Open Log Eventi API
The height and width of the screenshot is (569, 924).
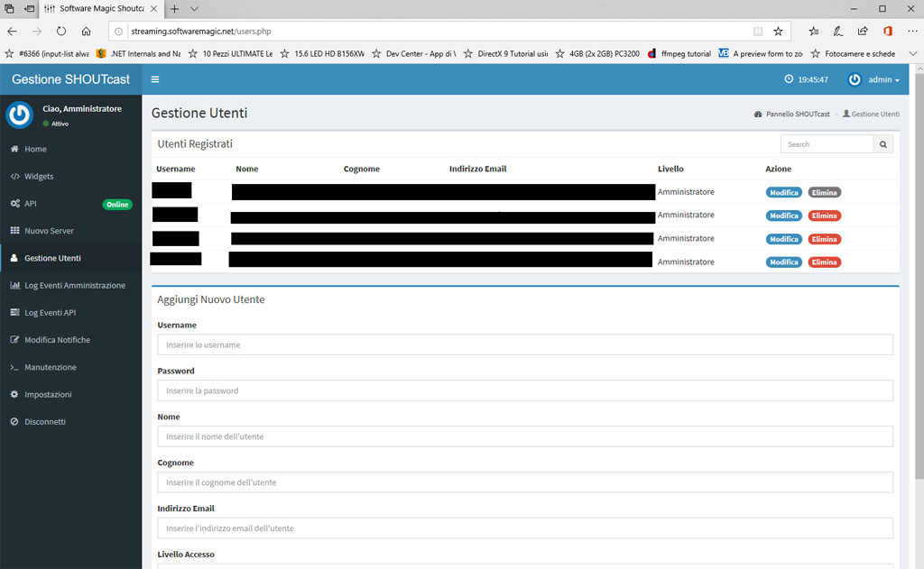(70, 313)
